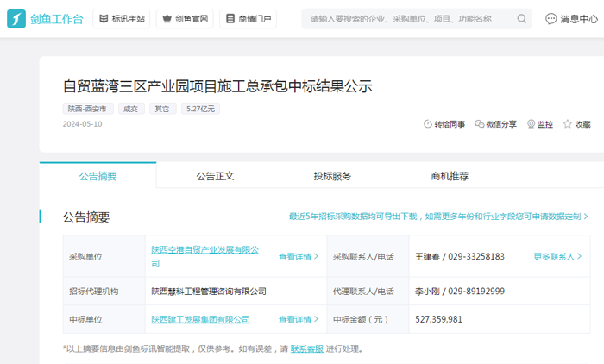Image resolution: width=604 pixels, height=364 pixels.
Task: Select the contact 王建春 / 029-33258183
Action: tap(460, 256)
